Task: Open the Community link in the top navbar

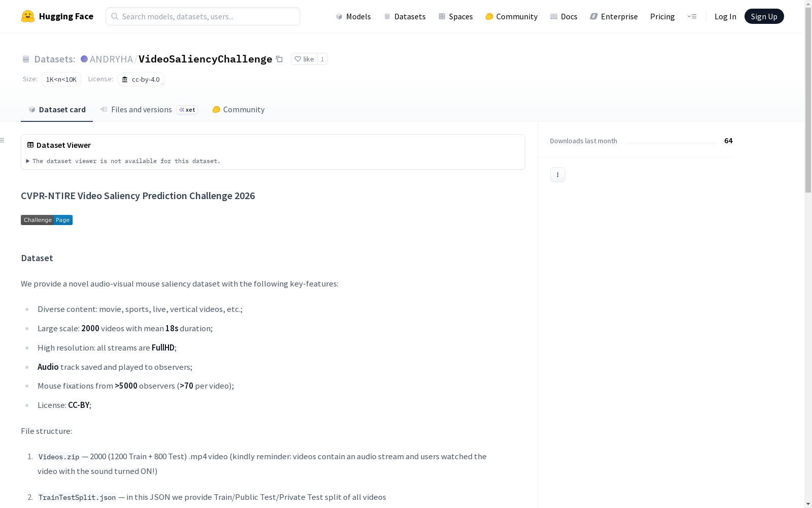Action: pos(512,16)
